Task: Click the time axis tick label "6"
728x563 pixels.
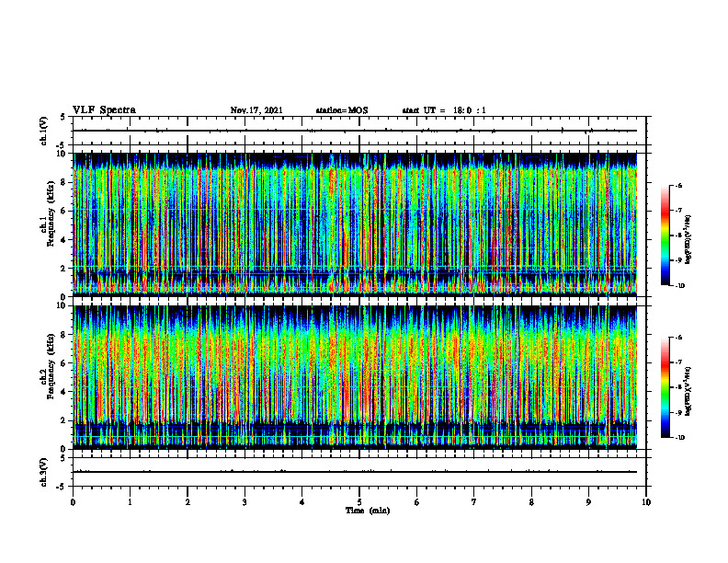Action: pyautogui.click(x=417, y=502)
